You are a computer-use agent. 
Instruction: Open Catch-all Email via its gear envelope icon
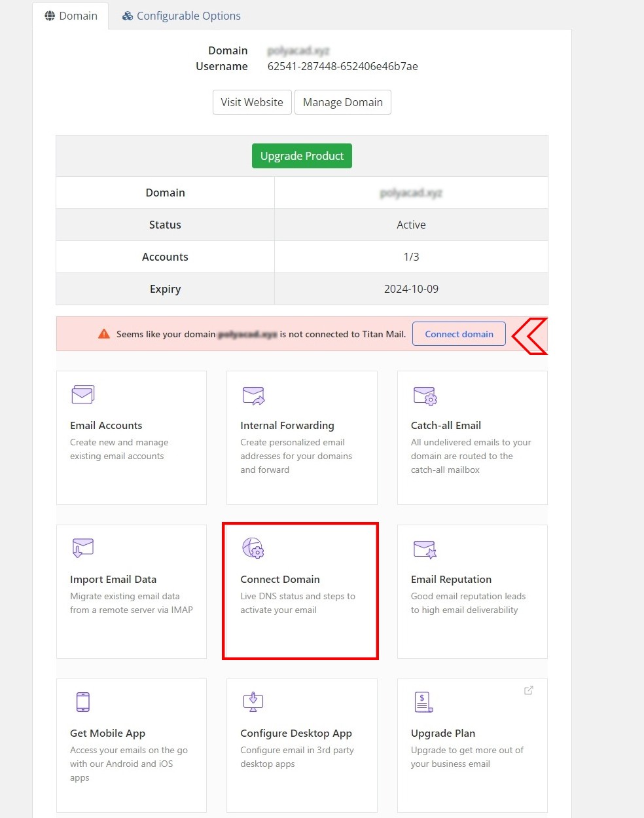(x=424, y=394)
